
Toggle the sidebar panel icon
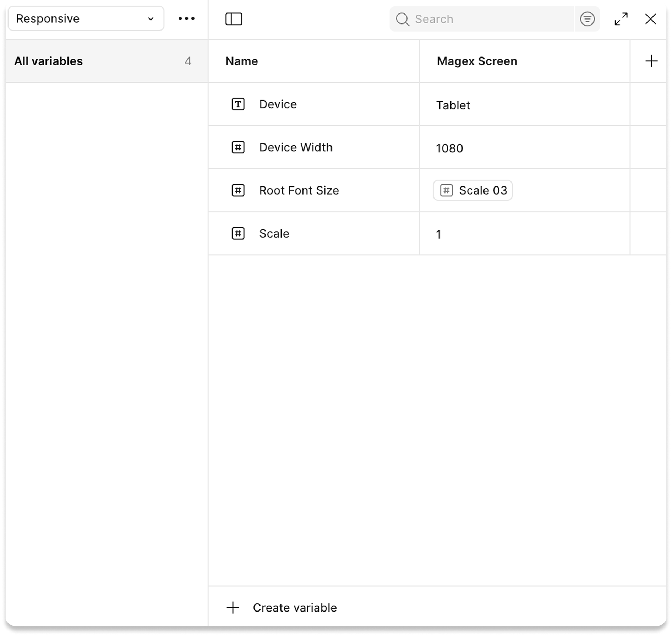[234, 19]
